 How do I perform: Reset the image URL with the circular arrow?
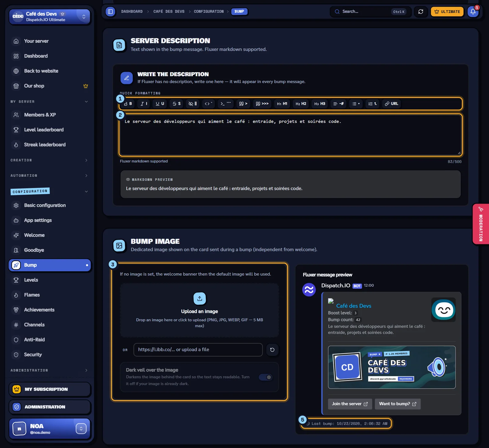click(272, 350)
